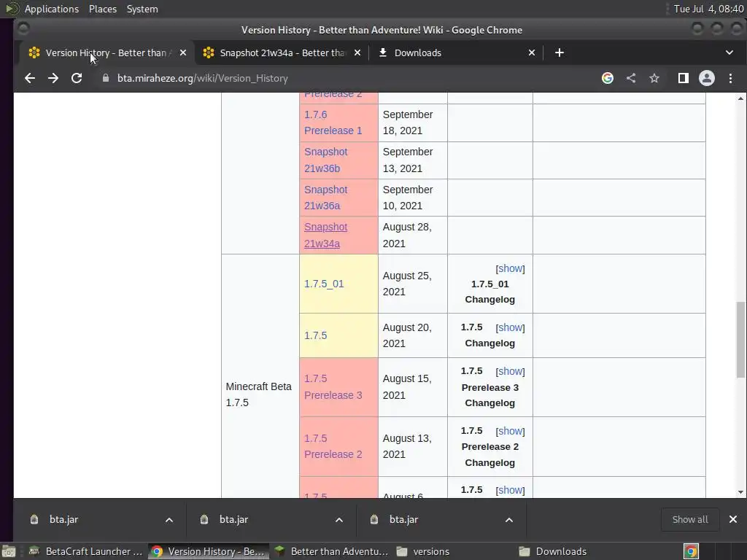Open the 1.7.5 release link
The image size is (747, 560).
pos(315,335)
